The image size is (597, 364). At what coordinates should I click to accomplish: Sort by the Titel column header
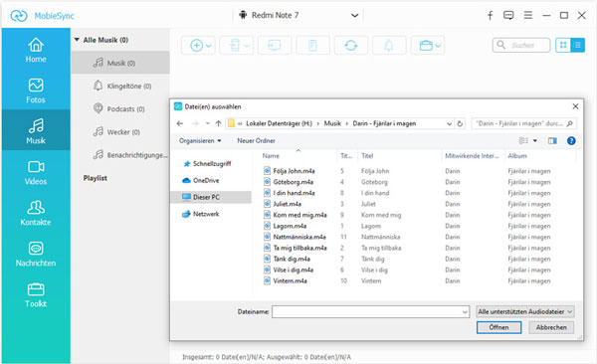367,156
